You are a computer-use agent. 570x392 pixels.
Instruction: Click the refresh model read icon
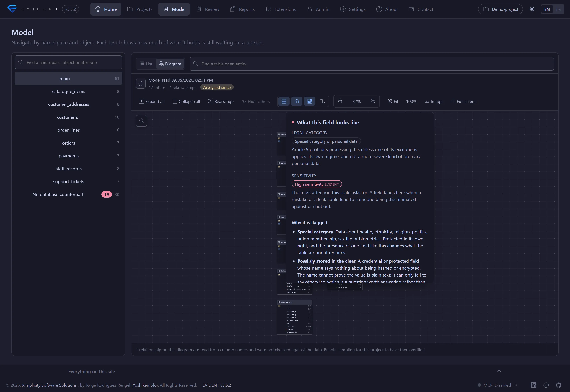(141, 84)
